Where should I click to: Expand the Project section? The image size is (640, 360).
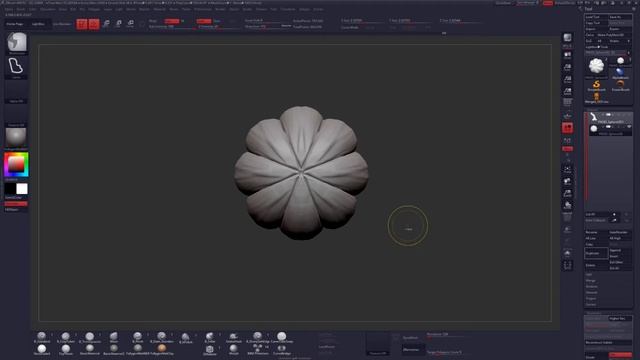tap(591, 298)
